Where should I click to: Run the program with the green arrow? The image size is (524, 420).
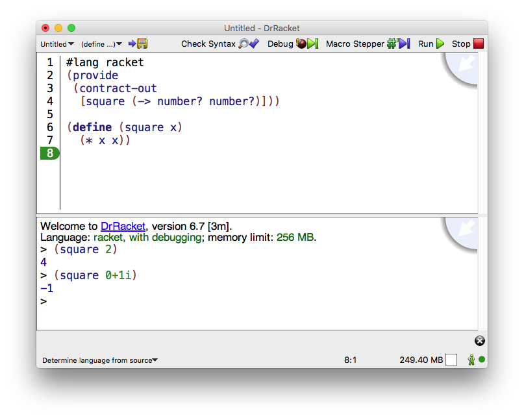click(x=432, y=43)
